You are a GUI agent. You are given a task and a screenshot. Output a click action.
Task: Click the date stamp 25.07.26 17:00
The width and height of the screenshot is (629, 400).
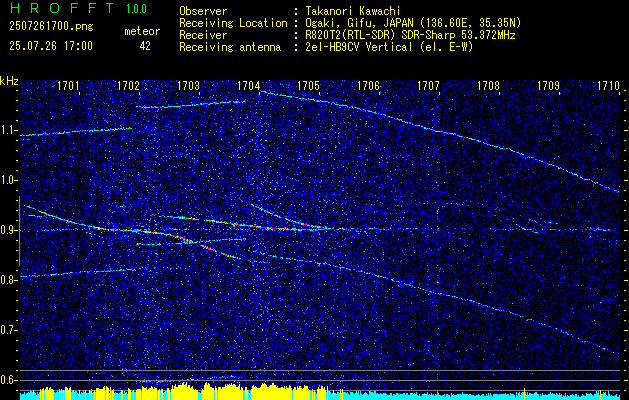click(x=51, y=46)
